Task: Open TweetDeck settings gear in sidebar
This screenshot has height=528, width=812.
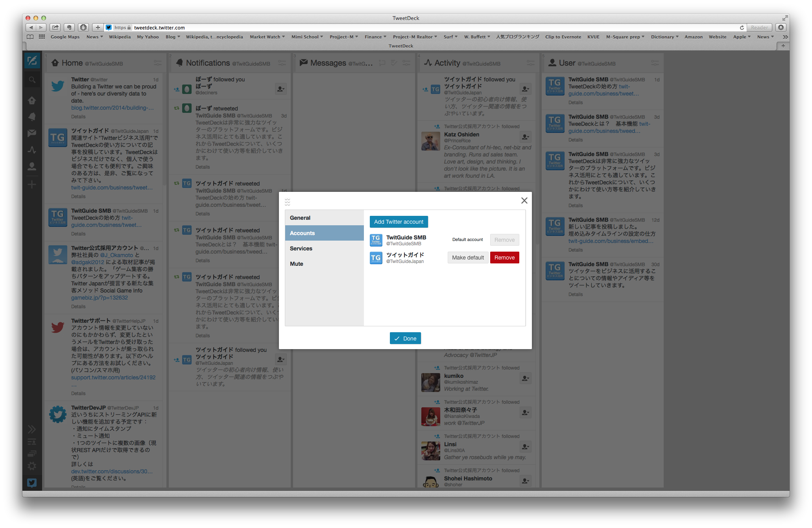Action: tap(32, 466)
